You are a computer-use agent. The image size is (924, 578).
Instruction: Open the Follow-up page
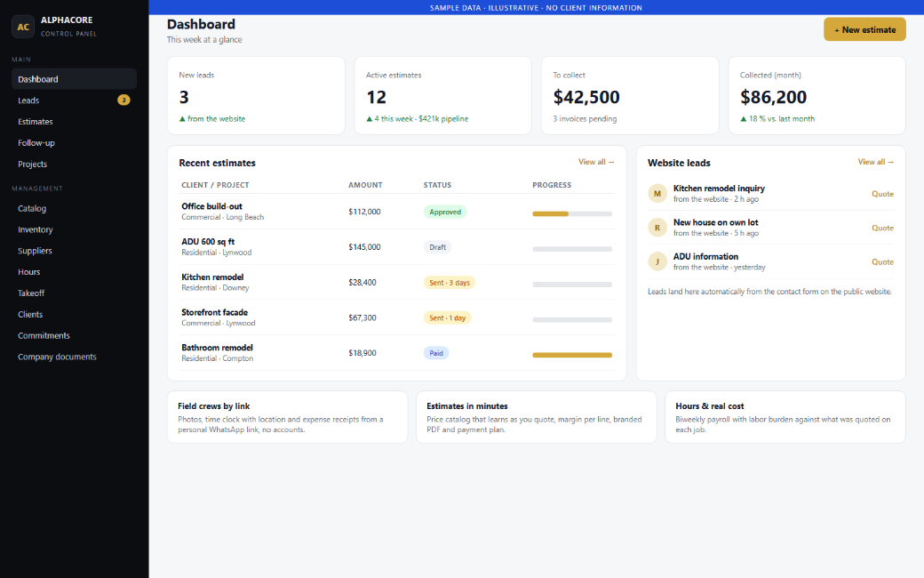pyautogui.click(x=75, y=143)
